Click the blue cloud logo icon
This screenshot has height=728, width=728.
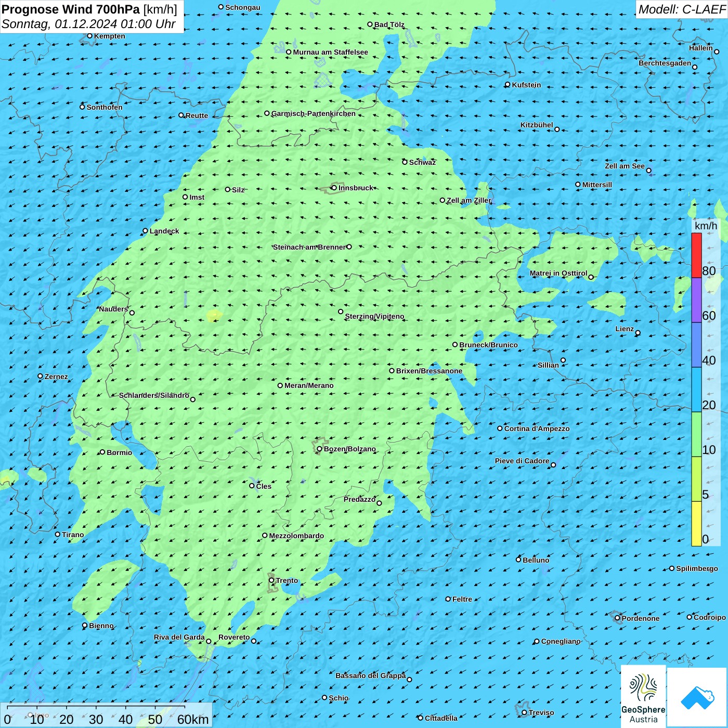coord(697,697)
